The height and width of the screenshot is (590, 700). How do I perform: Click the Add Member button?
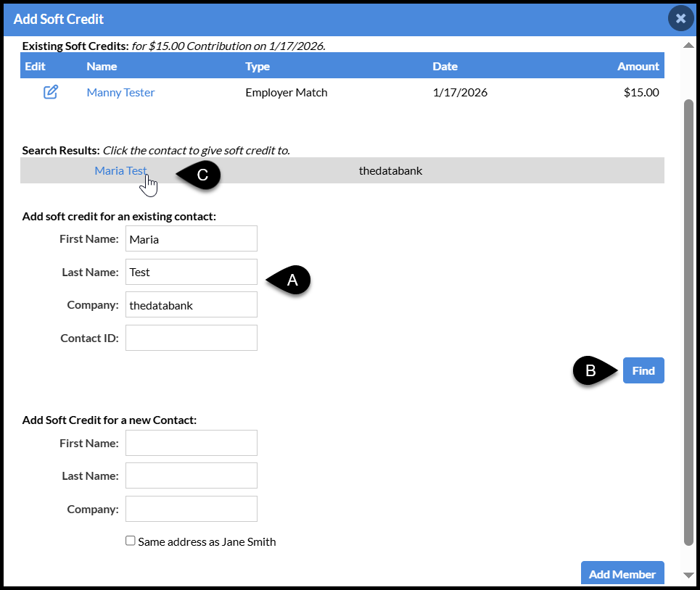point(622,573)
